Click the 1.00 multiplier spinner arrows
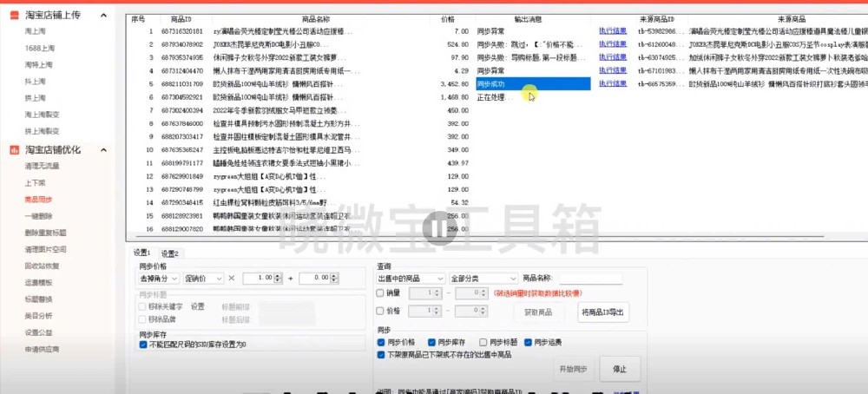This screenshot has height=394, width=868. pyautogui.click(x=279, y=279)
